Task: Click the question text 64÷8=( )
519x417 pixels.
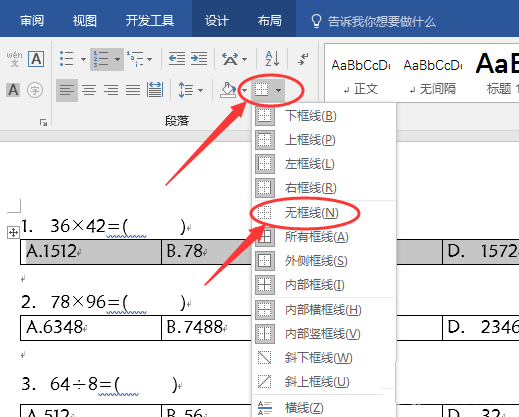Action: [114, 384]
